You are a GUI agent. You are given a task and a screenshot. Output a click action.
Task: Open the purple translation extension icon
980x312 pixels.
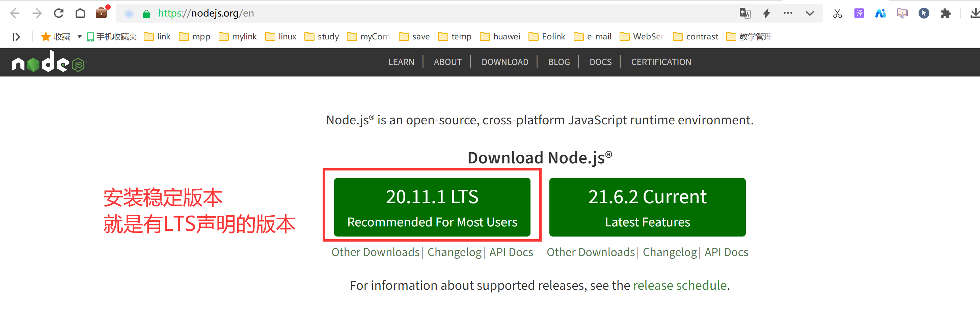tap(859, 13)
